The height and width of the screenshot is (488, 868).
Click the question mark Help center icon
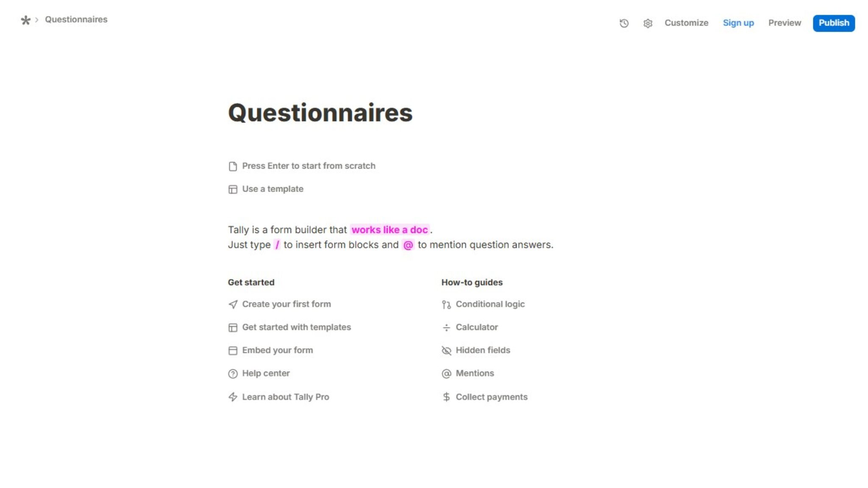pyautogui.click(x=232, y=374)
